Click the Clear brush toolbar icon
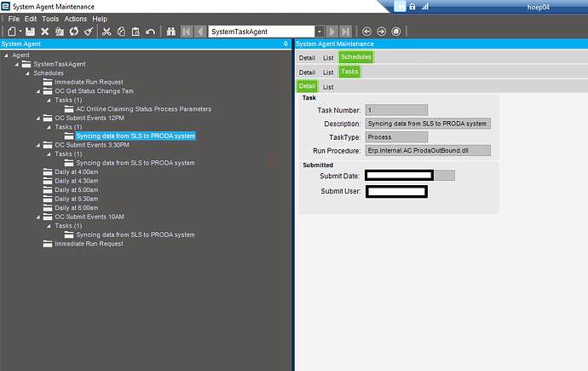This screenshot has height=371, width=588. point(89,32)
